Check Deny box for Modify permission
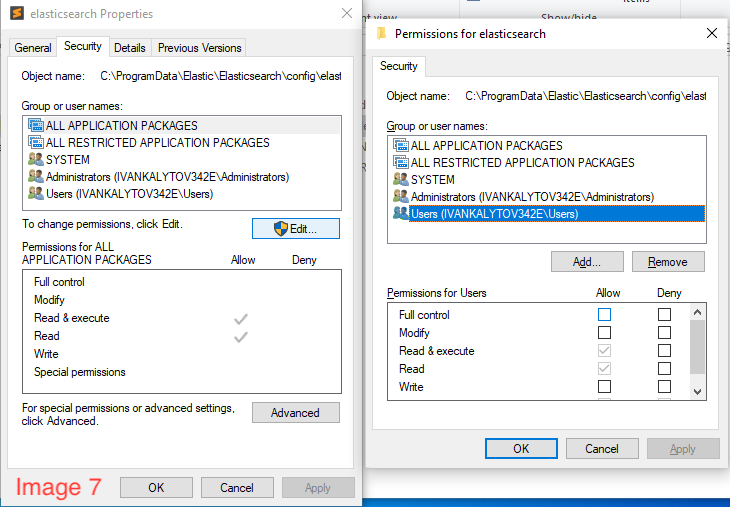 664,333
